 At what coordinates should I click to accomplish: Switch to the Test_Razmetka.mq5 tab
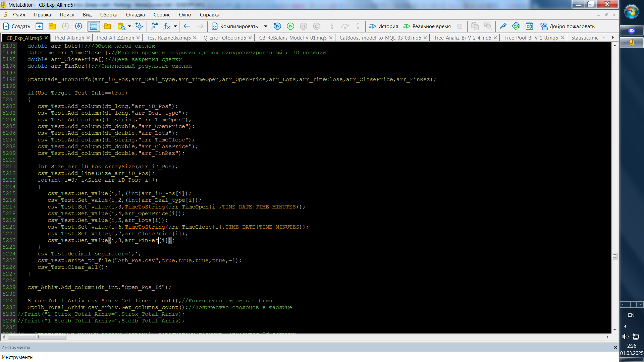(x=168, y=38)
